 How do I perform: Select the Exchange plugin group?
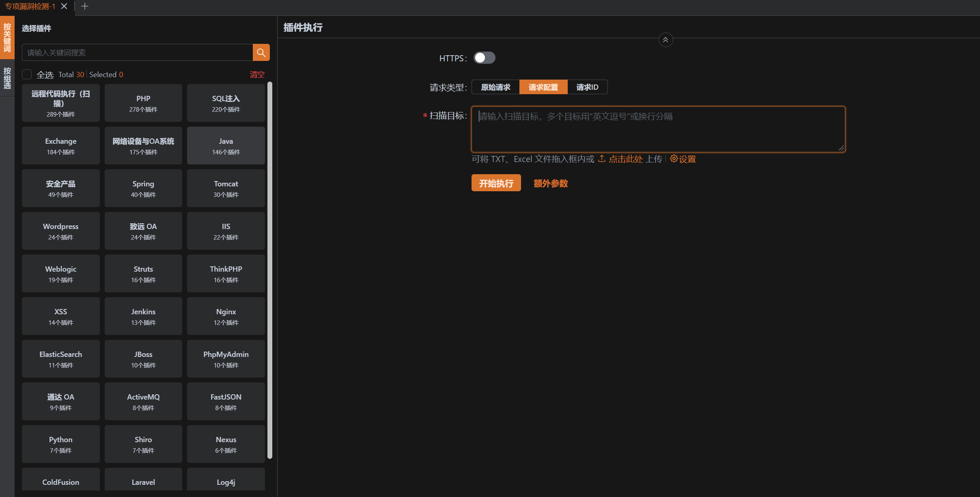click(61, 146)
